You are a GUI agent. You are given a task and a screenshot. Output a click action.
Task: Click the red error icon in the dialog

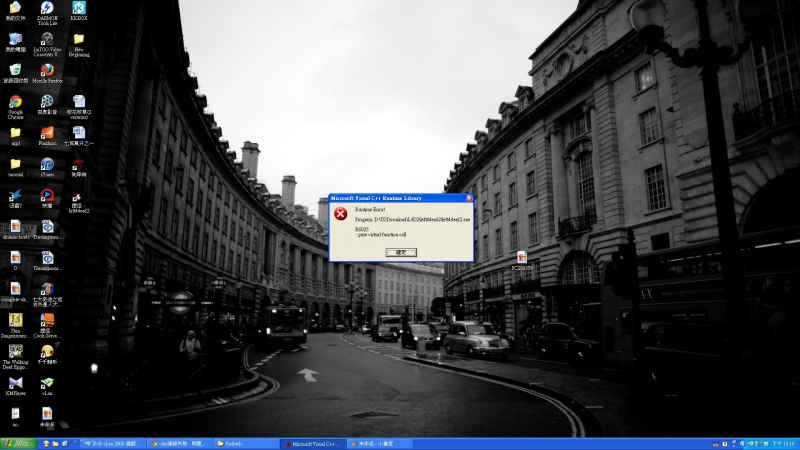click(340, 214)
